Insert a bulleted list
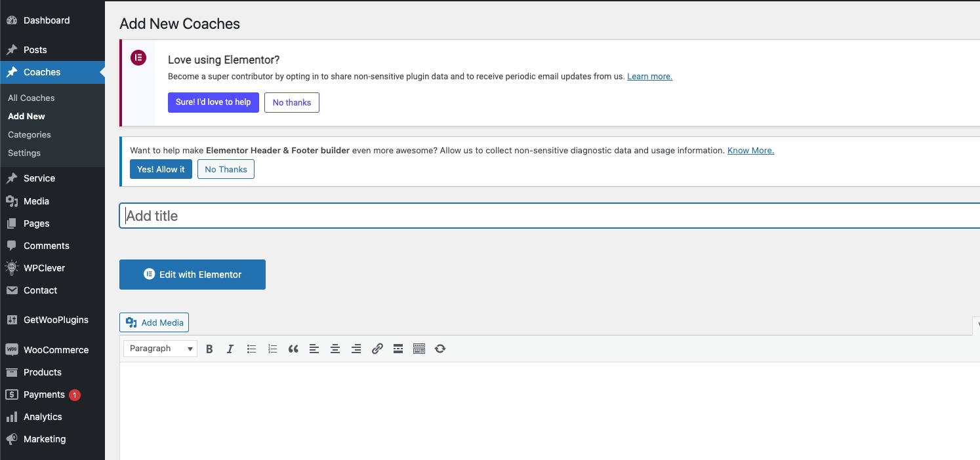980x460 pixels. [251, 349]
